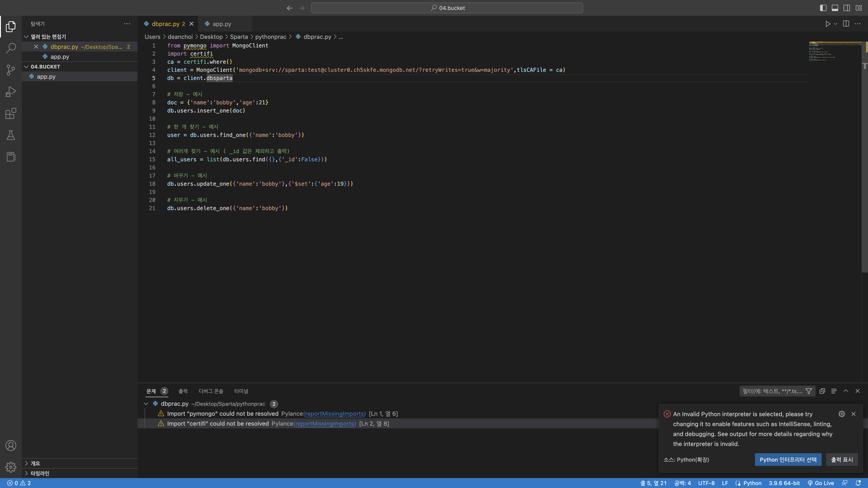
Task: Open the Run and Debug view
Action: [x=11, y=91]
